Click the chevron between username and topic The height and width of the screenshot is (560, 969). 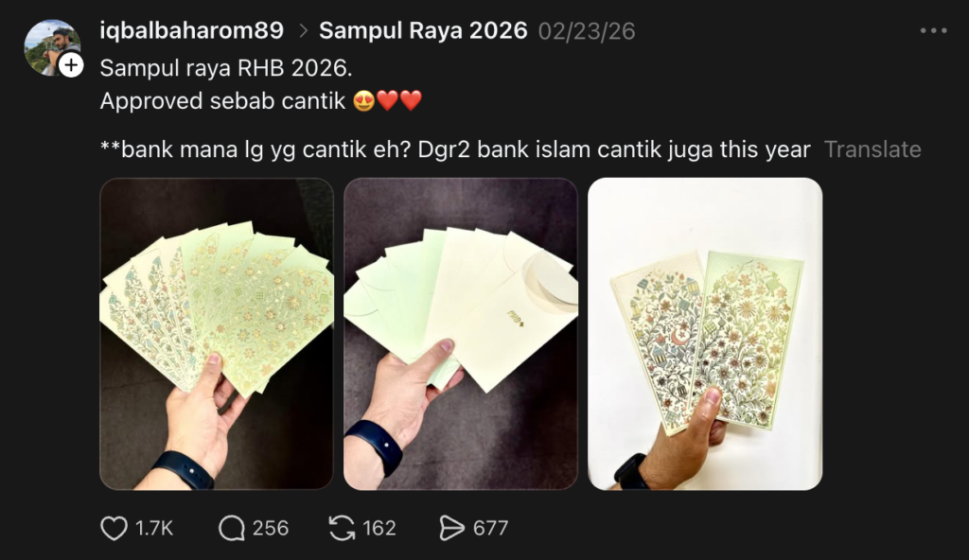point(303,30)
